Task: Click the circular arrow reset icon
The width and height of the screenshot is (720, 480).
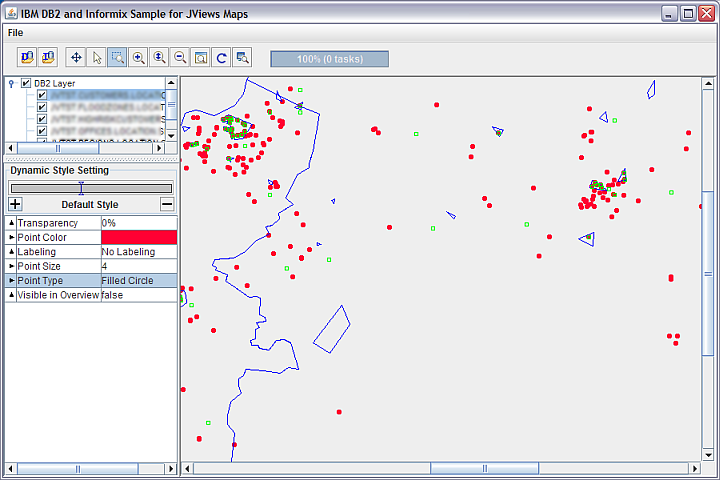Action: point(221,57)
